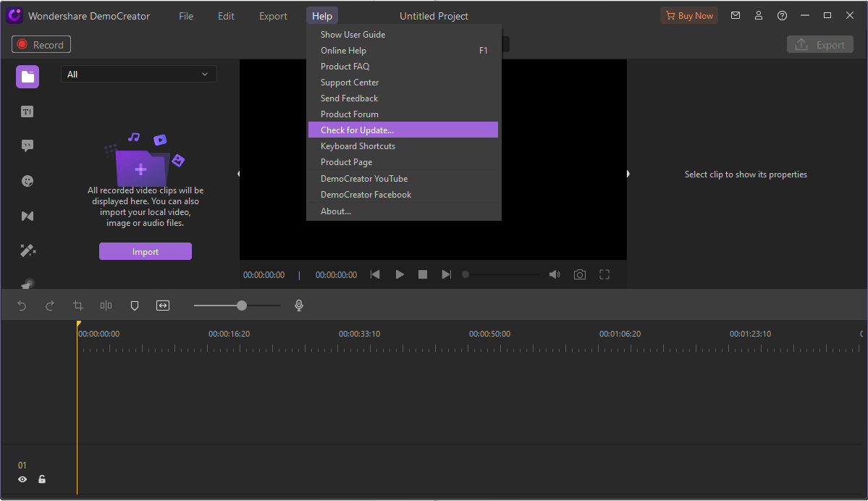Click the Record button
This screenshot has height=501, width=868.
tap(41, 45)
